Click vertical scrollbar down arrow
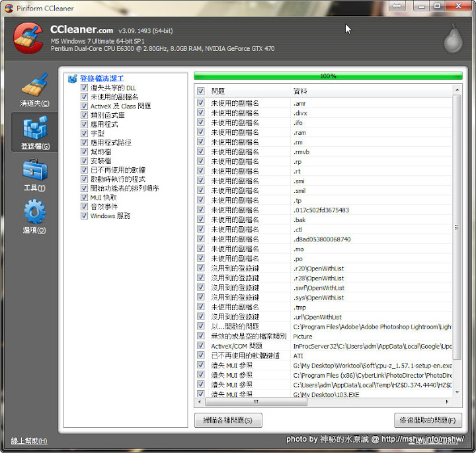The width and height of the screenshot is (476, 453). click(457, 393)
